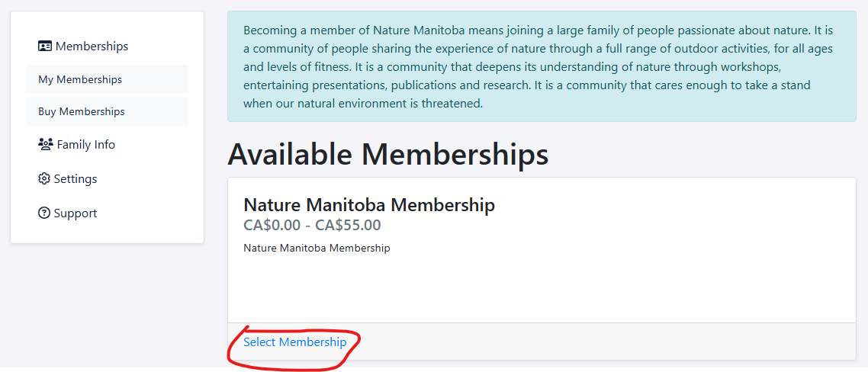Click the Support question mark icon

(44, 213)
